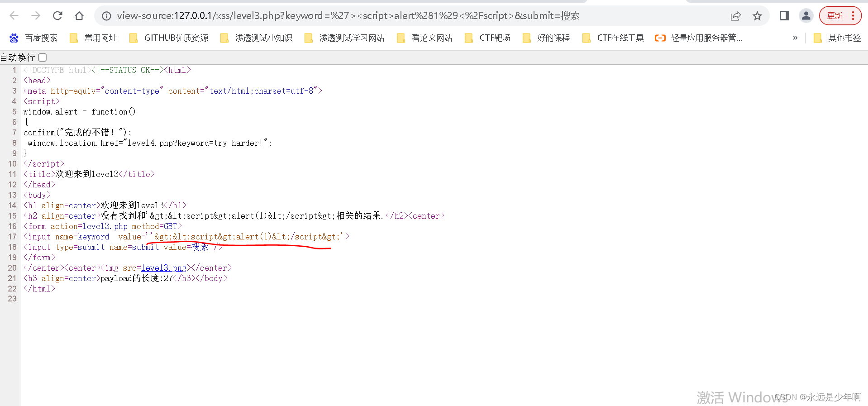Open the 其他书签 folder
Image resolution: width=868 pixels, height=406 pixels.
(838, 38)
